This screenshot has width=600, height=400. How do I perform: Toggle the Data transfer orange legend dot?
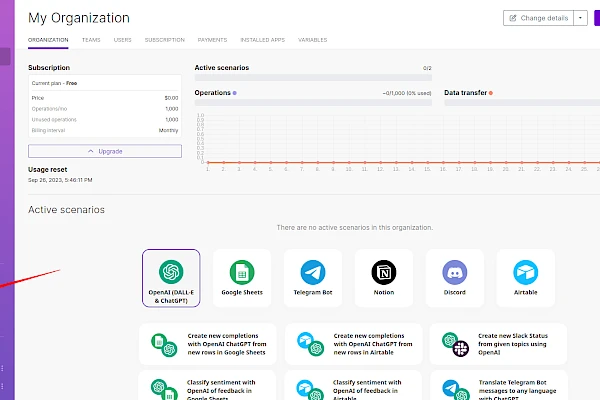point(491,92)
